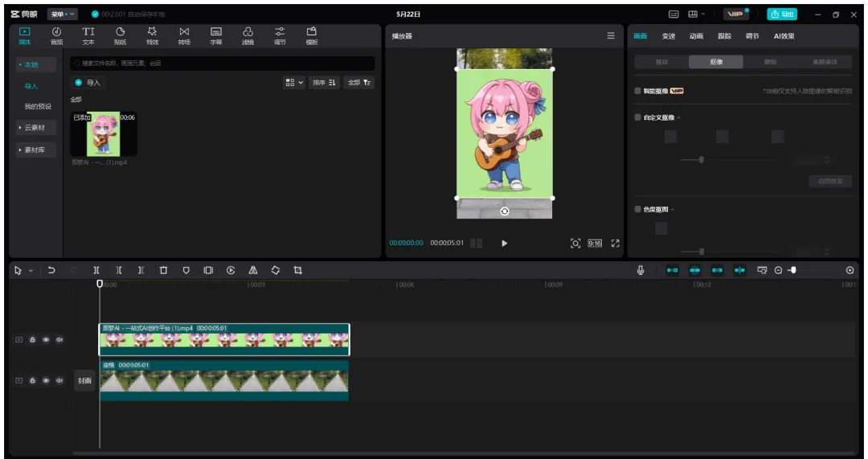
Task: Click the focus frame icon beside the 9:16 button
Action: [575, 243]
